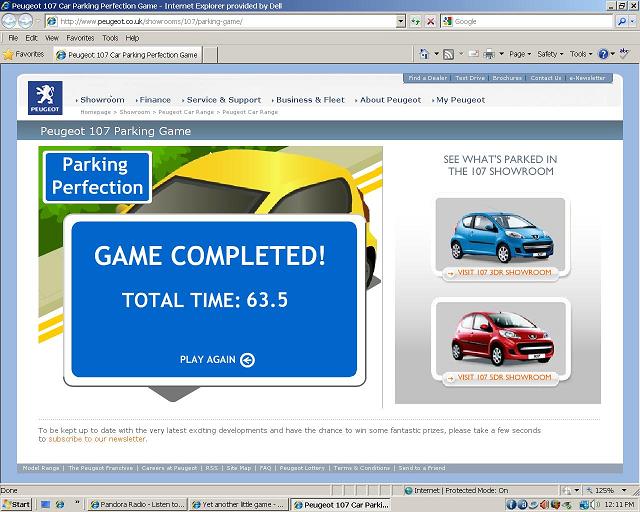Screen dimensions: 640x512
Task: Click the Find a Dealer button
Action: pos(427,78)
